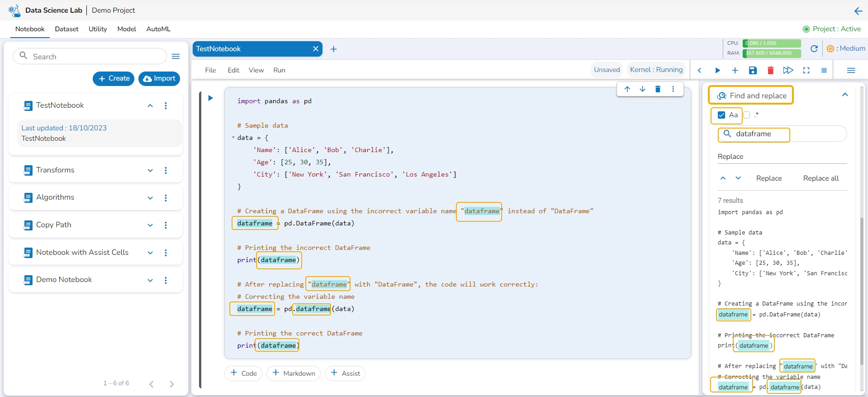
Task: Uncheck the Aa match case checkbox
Action: (721, 115)
